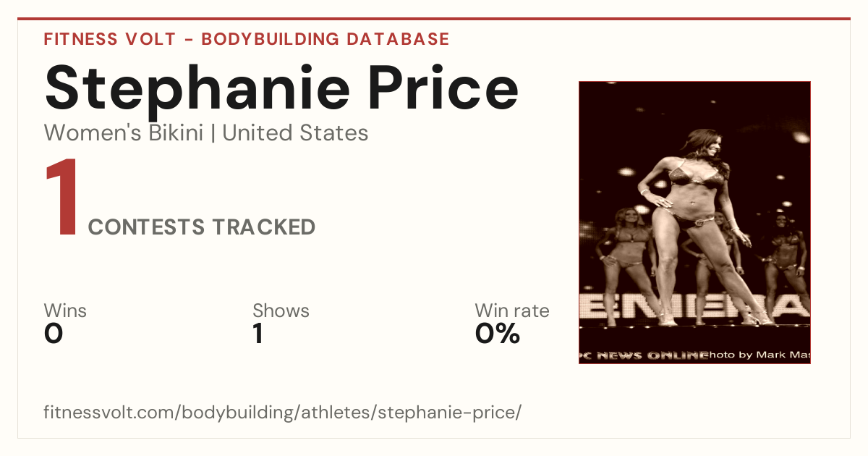Click the Fitness Volt Bodybuilding Database header
The image size is (868, 456).
[247, 39]
